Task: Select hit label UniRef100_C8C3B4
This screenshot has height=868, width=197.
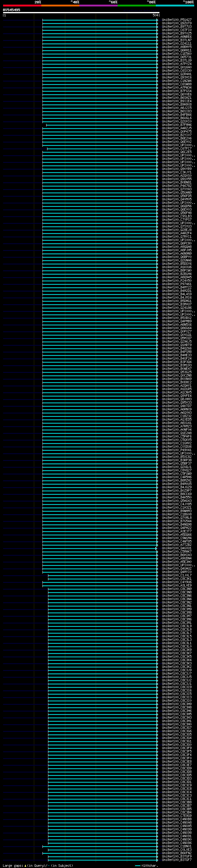Action: pyautogui.click(x=177, y=812)
